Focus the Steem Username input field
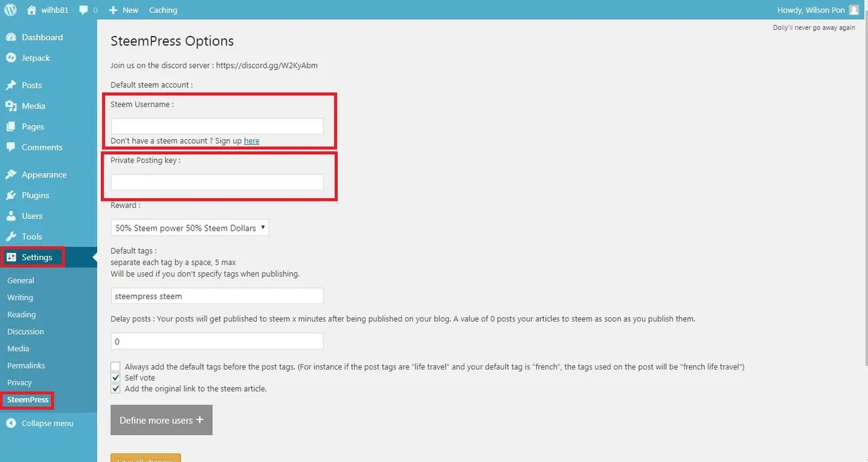868x462 pixels. (x=217, y=126)
